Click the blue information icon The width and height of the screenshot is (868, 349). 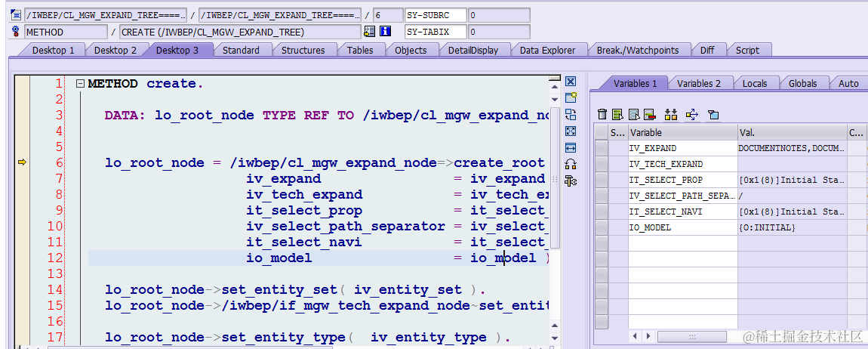tap(386, 32)
